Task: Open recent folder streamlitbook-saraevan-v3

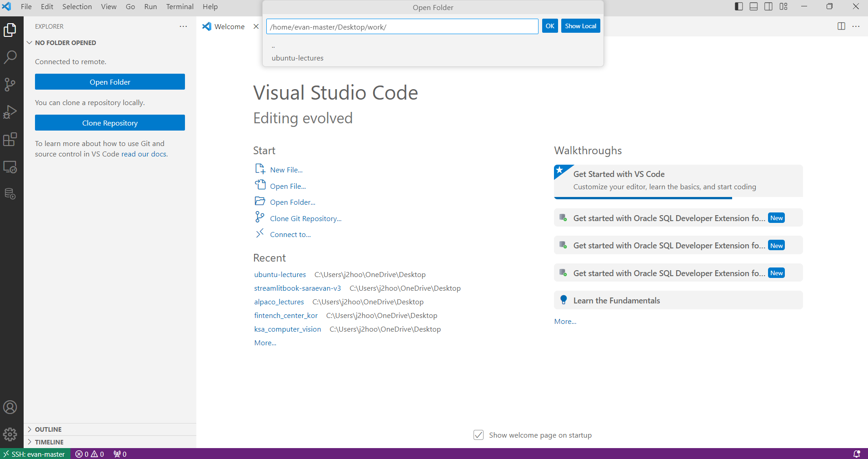Action: 298,288
